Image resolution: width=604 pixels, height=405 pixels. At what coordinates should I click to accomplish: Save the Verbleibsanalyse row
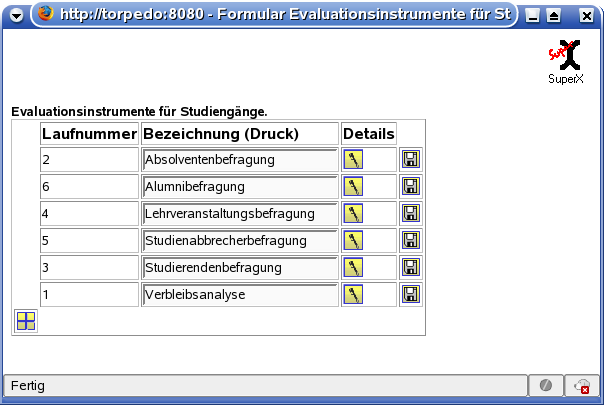pos(411,294)
